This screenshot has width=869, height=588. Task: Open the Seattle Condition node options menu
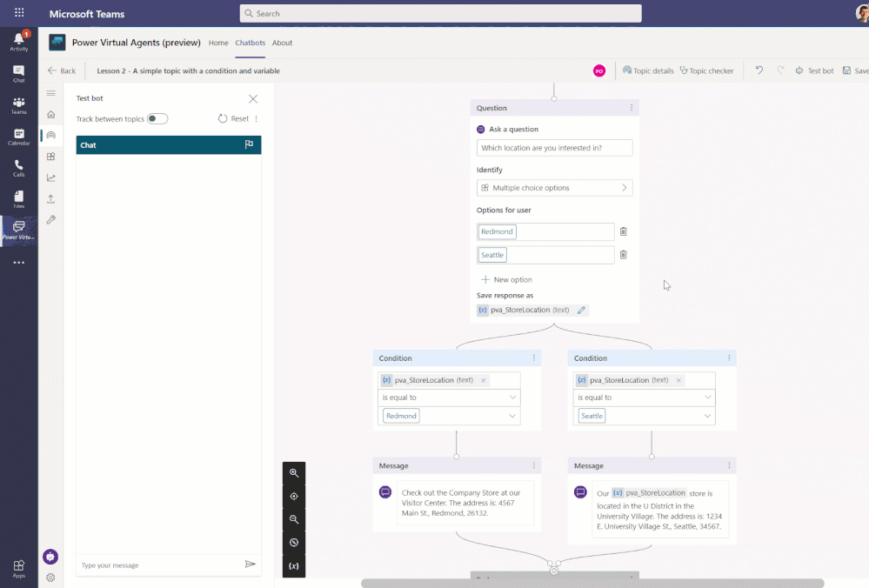(x=729, y=358)
